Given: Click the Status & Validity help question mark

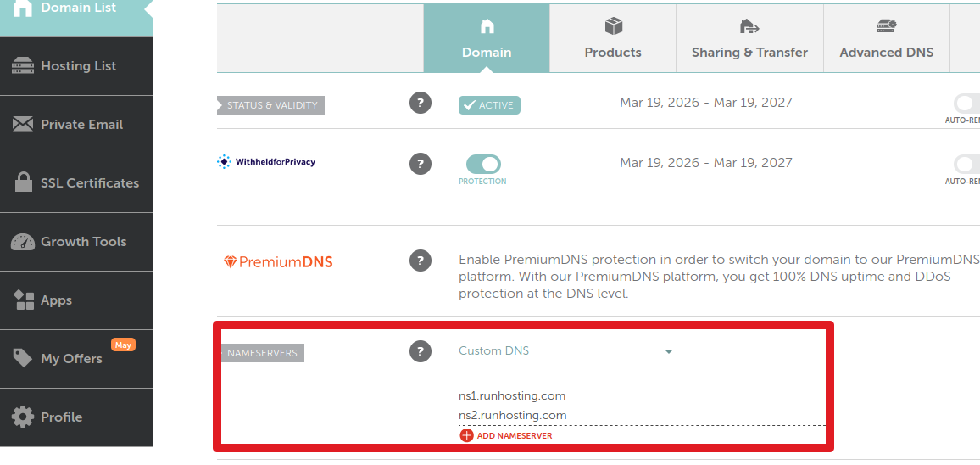Looking at the screenshot, I should tap(420, 103).
